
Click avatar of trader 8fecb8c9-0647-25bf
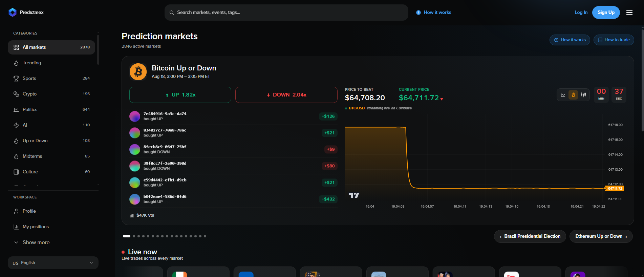pos(135,149)
